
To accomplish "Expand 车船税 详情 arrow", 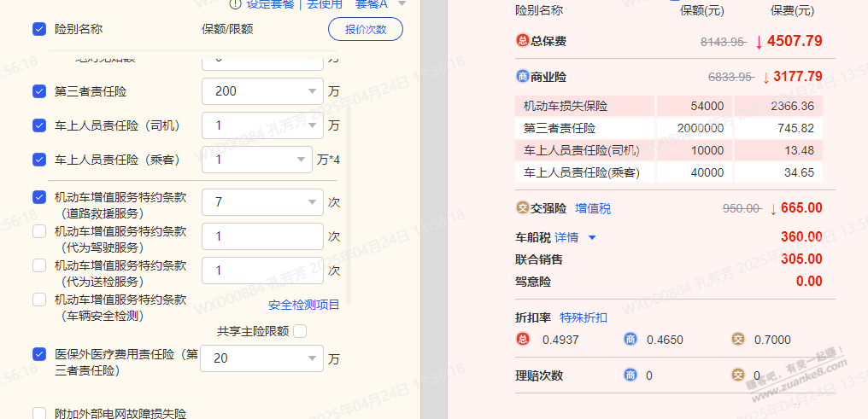I will click(592, 238).
